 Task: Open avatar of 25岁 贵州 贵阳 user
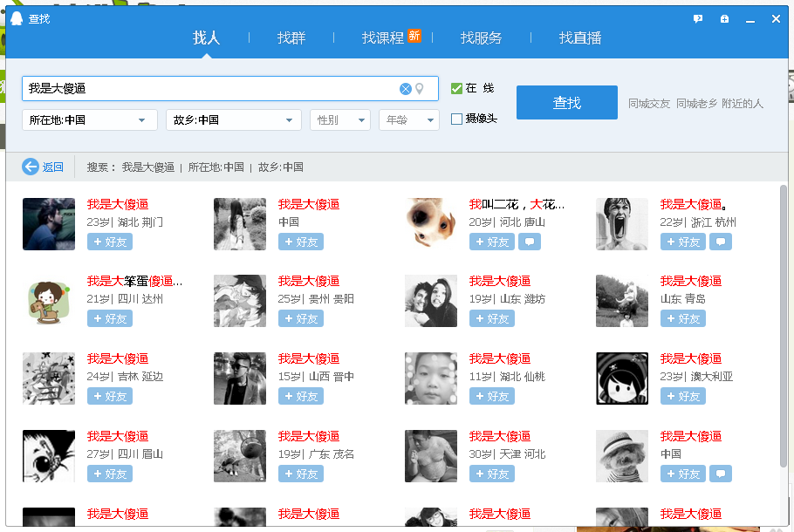[x=240, y=301]
